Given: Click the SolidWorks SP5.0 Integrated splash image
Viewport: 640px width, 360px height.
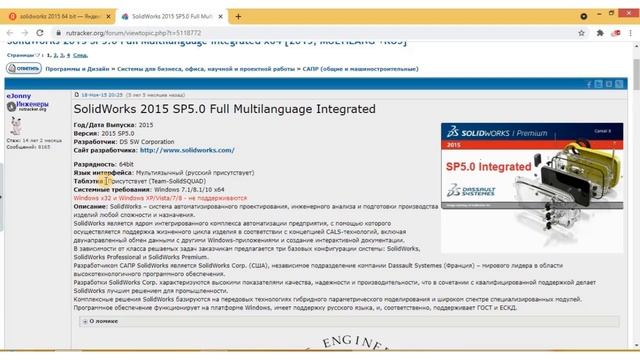Looking at the screenshot, I should pos(532,188).
